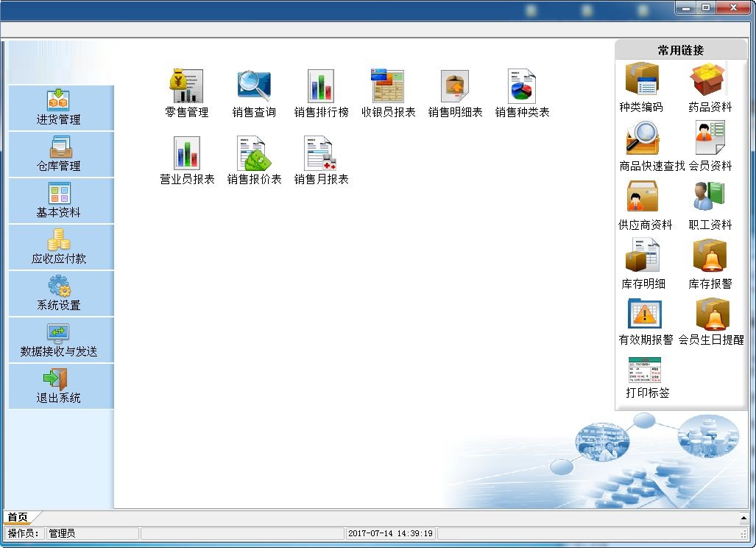Open 营业员报表 salesperson report
The height and width of the screenshot is (548, 756).
(x=187, y=154)
